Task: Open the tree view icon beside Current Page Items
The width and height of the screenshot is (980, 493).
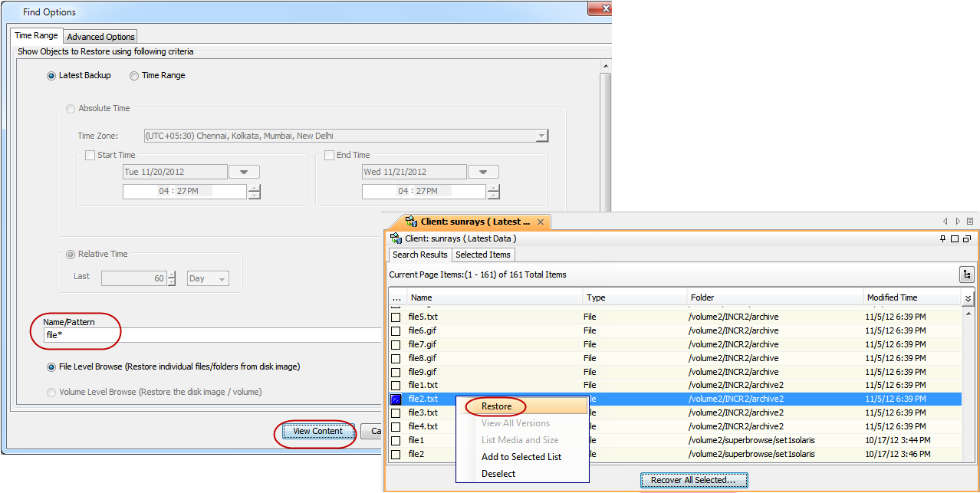Action: [x=966, y=274]
